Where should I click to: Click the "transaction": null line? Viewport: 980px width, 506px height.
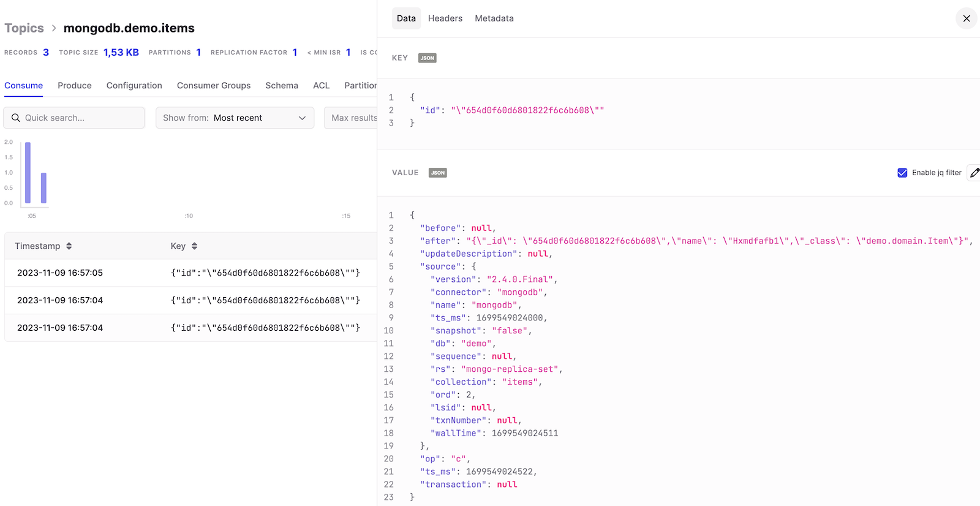469,485
